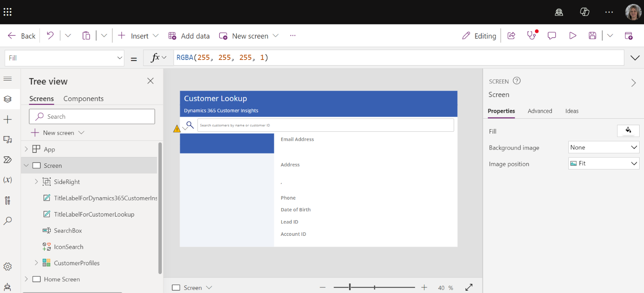Open the Media icon in sidebar
This screenshot has width=644, height=293.
(x=8, y=139)
